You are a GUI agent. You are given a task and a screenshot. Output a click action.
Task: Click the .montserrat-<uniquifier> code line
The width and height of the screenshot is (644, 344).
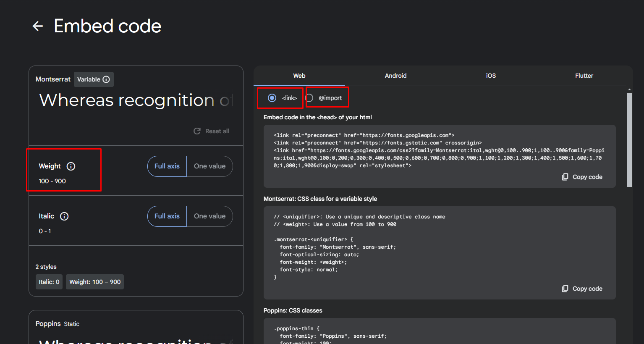tap(314, 239)
